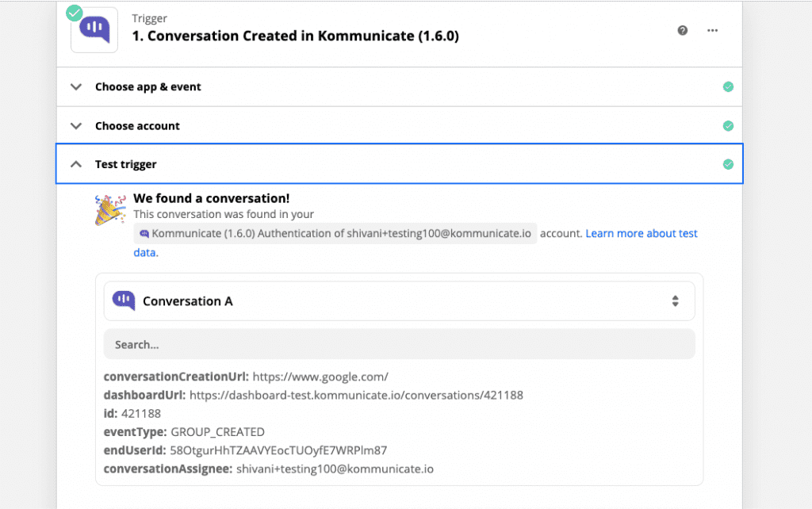Click Kommunicate Authentication account chip
This screenshot has height=509, width=812.
point(335,234)
